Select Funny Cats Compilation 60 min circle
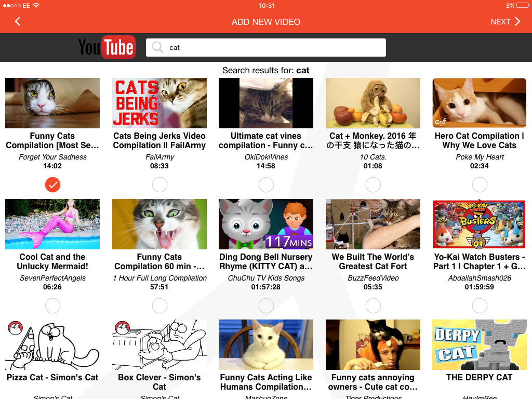Image resolution: width=532 pixels, height=399 pixels. (159, 305)
